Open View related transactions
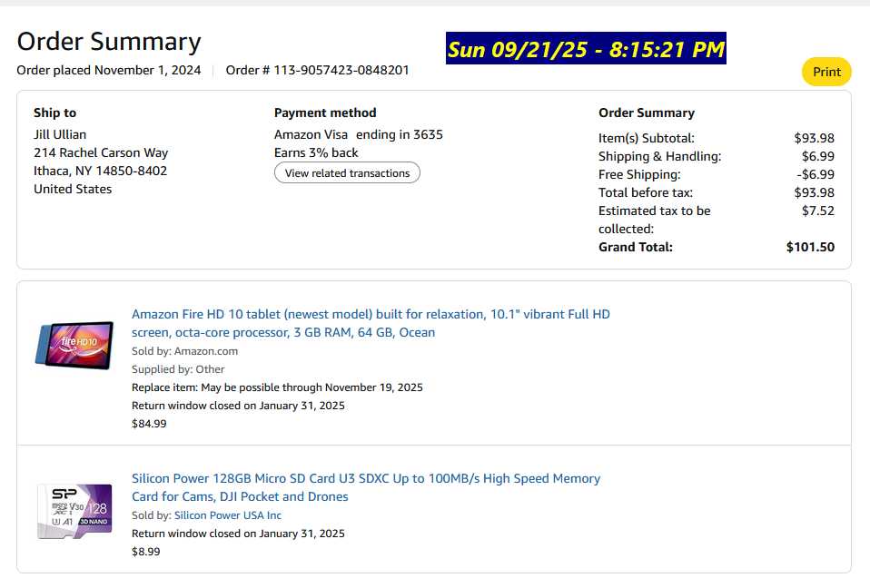This screenshot has width=870, height=588. (x=347, y=172)
